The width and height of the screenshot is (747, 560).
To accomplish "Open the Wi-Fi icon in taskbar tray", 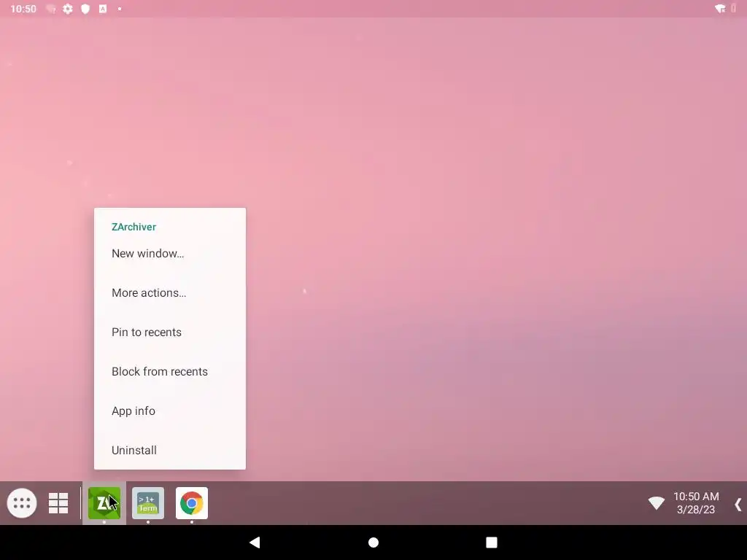I will tap(656, 503).
